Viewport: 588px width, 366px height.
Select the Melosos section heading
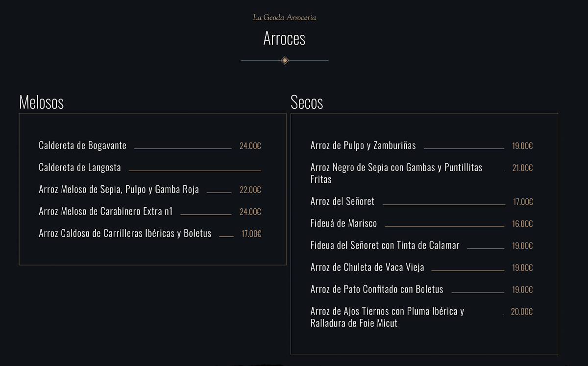pos(42,102)
